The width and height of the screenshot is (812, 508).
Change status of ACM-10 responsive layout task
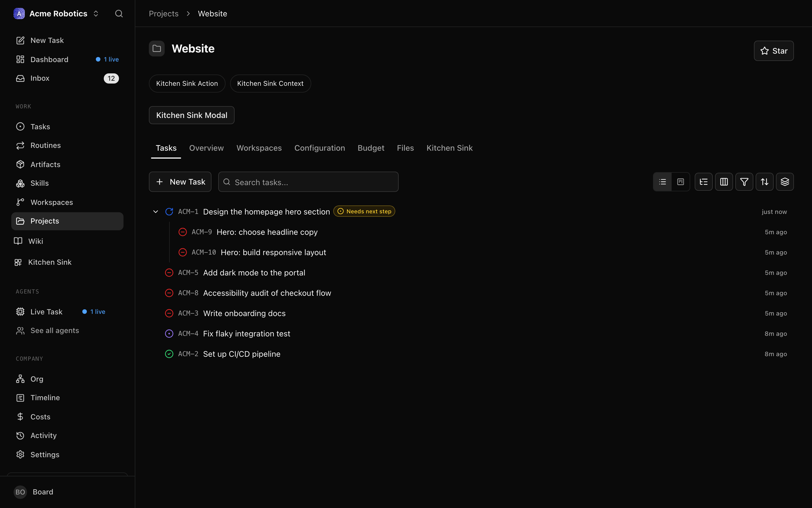182,252
